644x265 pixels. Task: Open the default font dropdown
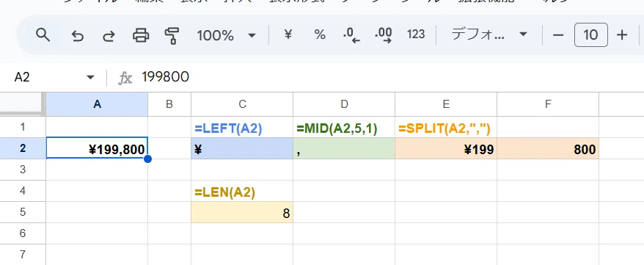(489, 35)
